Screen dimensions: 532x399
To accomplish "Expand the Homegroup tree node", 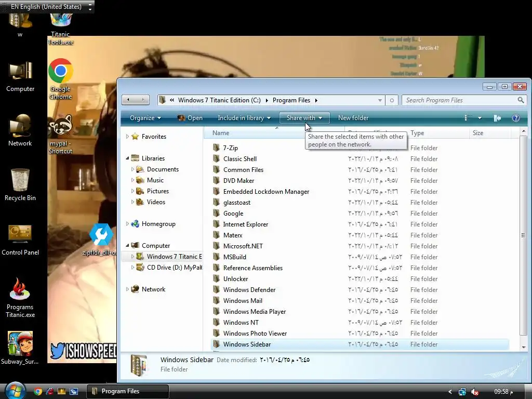I will click(x=127, y=223).
